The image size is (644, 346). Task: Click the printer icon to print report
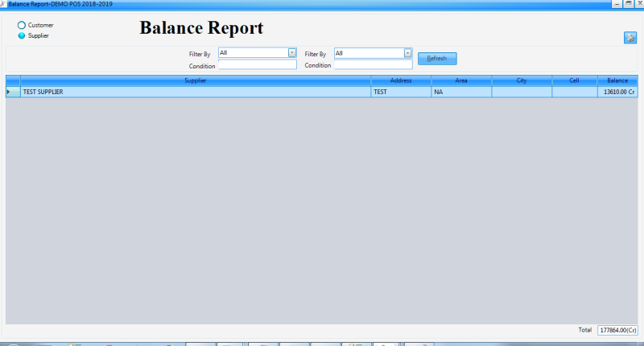pos(630,38)
